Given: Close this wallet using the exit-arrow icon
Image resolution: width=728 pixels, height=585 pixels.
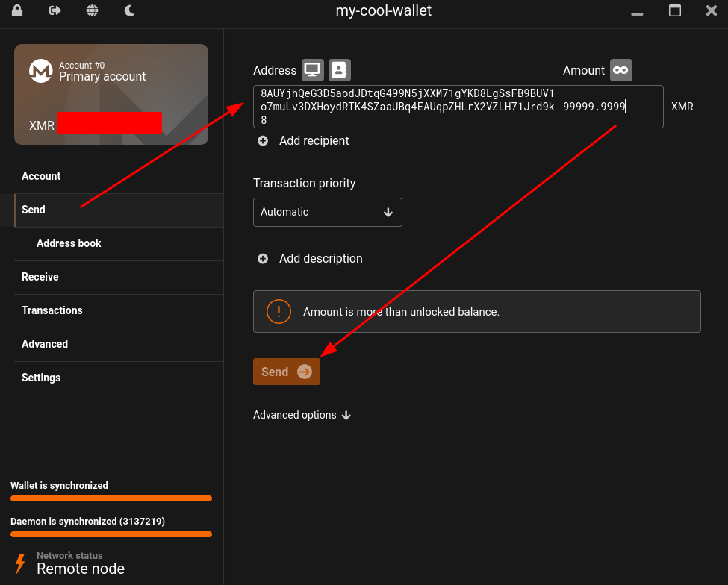Looking at the screenshot, I should [x=55, y=10].
